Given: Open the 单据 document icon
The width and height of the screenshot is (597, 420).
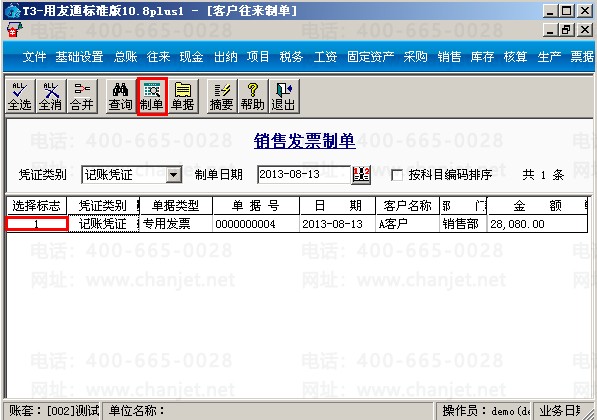Looking at the screenshot, I should coord(183,96).
